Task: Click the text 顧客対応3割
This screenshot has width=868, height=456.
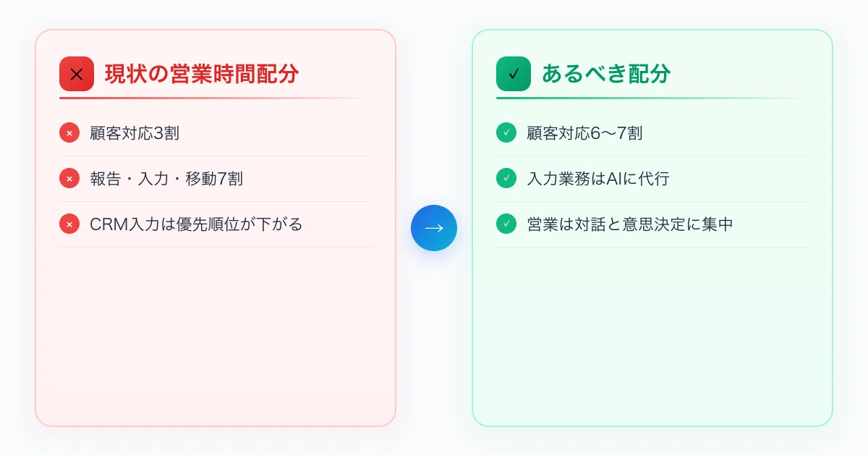Action: click(135, 133)
